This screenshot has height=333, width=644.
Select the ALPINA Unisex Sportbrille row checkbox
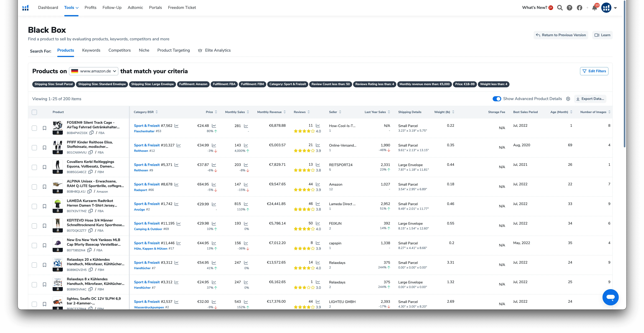34,187
